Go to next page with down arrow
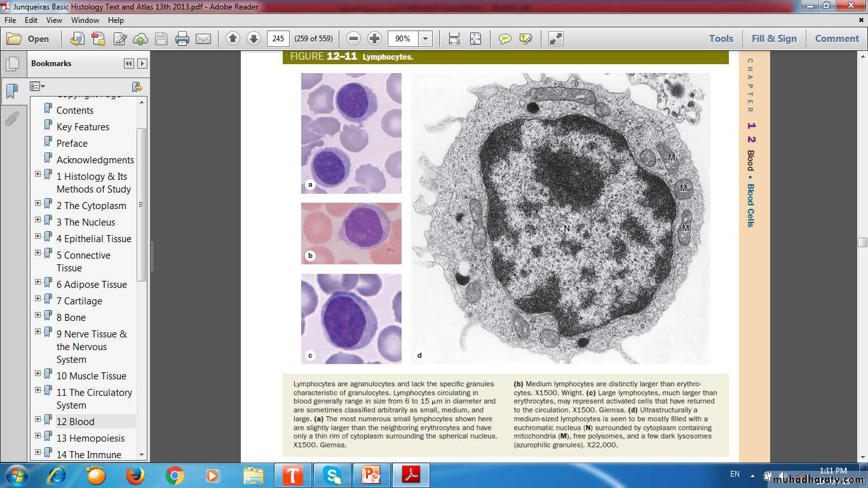Screen dimensions: 868x488 [x=254, y=39]
